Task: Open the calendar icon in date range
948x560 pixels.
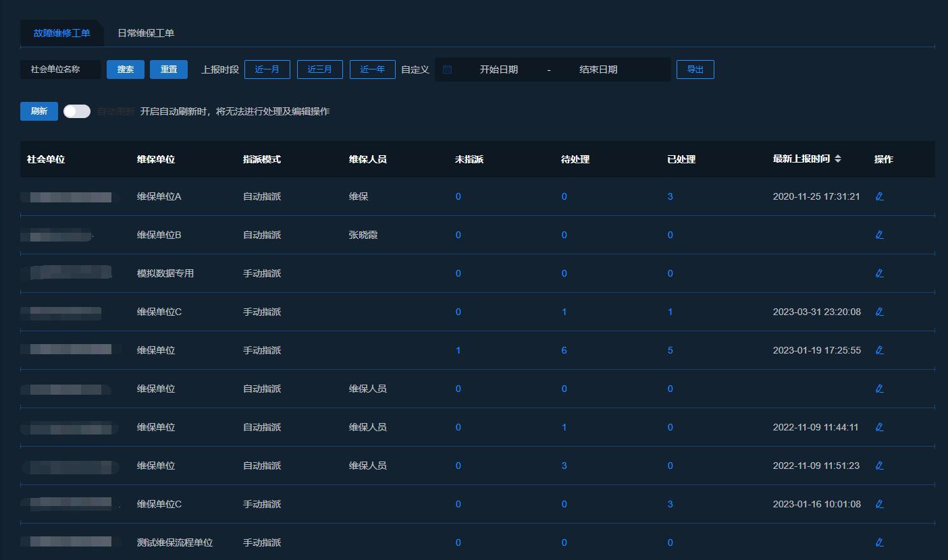Action: (x=447, y=69)
